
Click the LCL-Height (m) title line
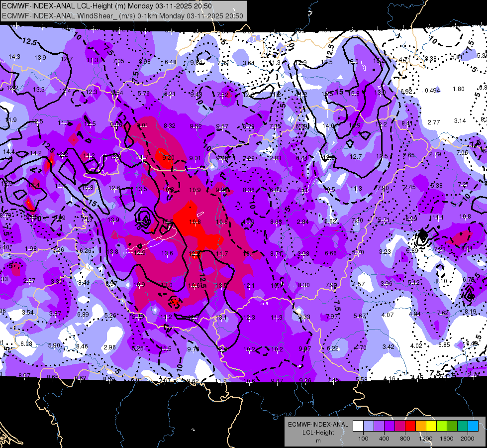click(x=107, y=6)
